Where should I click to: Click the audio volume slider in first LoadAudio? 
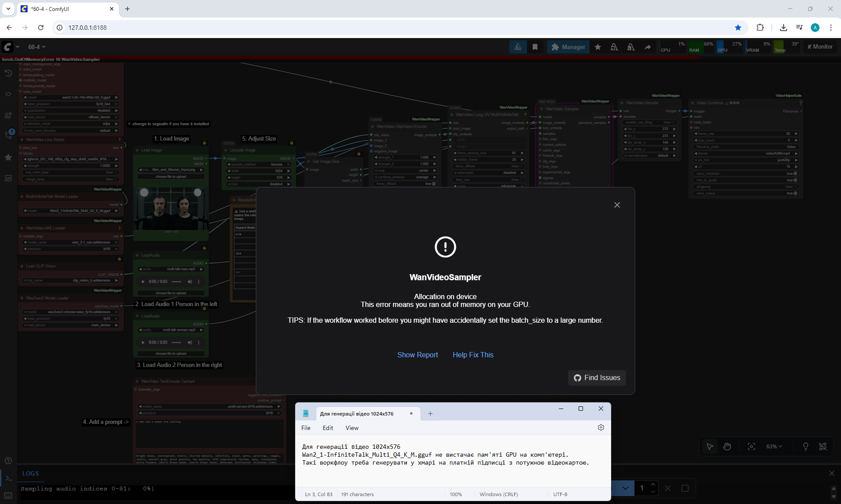pos(177,282)
